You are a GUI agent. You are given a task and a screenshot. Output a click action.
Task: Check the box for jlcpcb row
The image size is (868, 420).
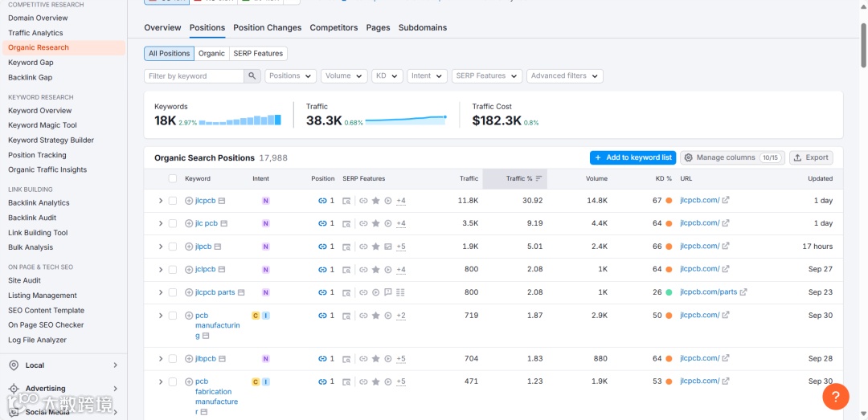pos(173,201)
